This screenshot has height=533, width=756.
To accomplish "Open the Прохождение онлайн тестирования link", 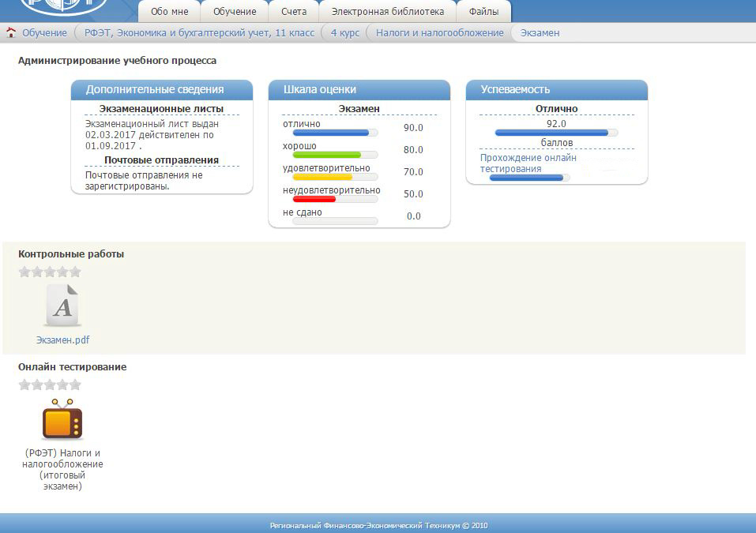I will pyautogui.click(x=528, y=163).
